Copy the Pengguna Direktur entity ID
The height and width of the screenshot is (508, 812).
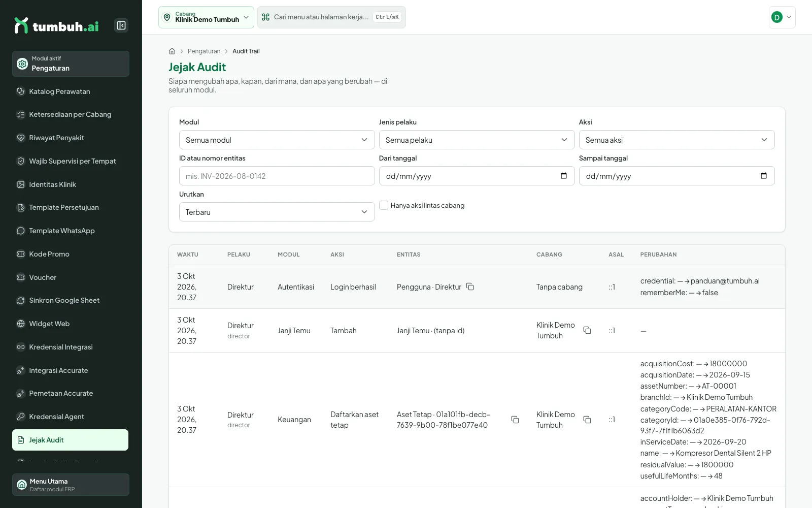coord(470,287)
